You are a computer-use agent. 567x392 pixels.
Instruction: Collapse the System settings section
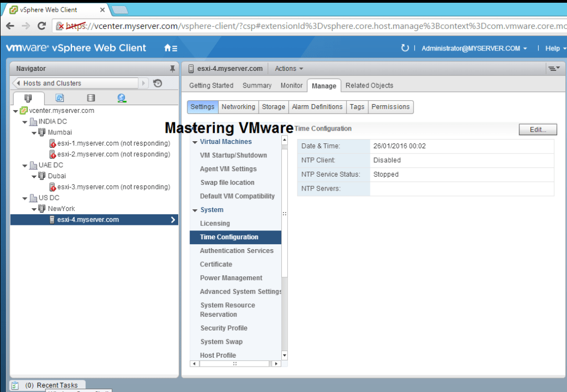point(195,210)
